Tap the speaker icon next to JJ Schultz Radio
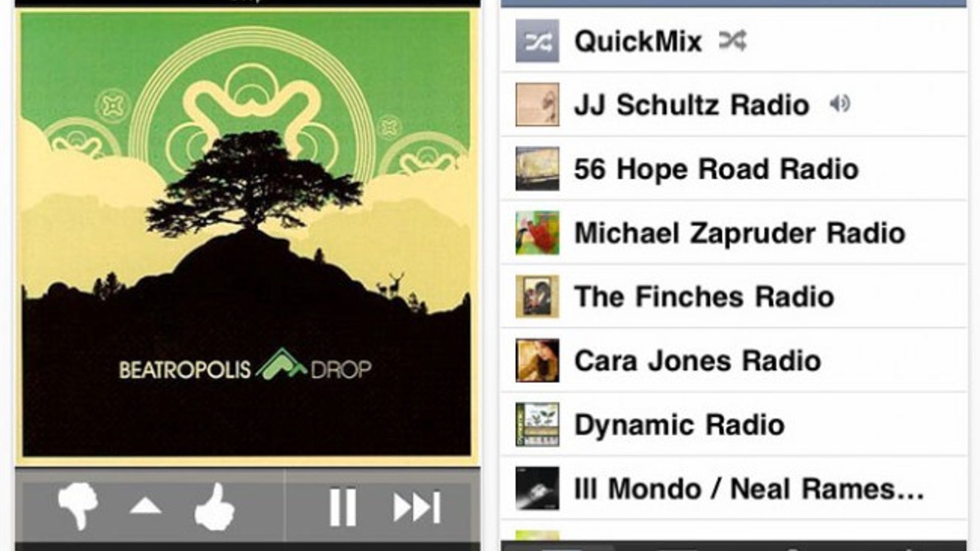 click(x=840, y=104)
